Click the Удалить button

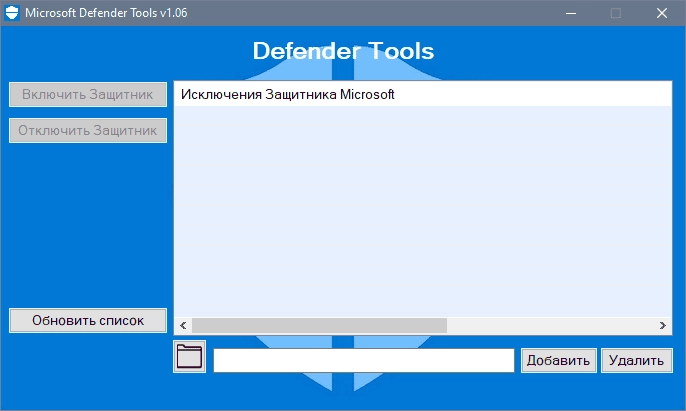tap(637, 361)
